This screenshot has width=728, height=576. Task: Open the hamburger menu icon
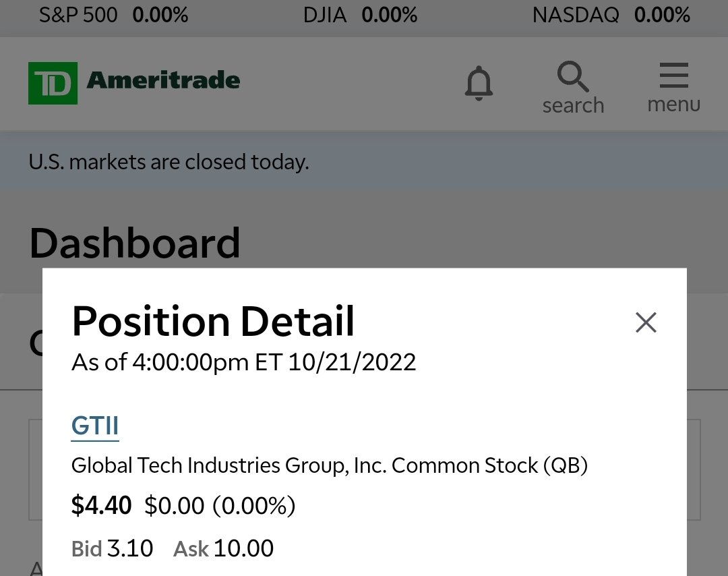[673, 76]
